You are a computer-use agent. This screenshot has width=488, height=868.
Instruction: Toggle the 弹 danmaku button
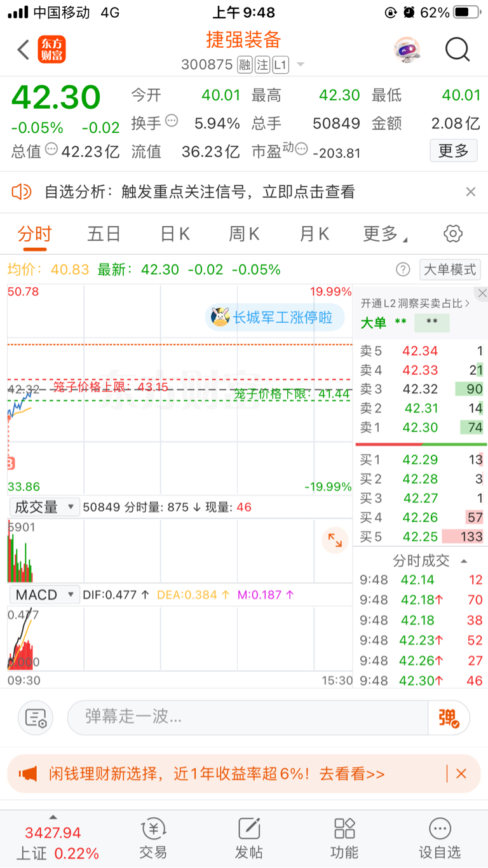click(x=449, y=718)
